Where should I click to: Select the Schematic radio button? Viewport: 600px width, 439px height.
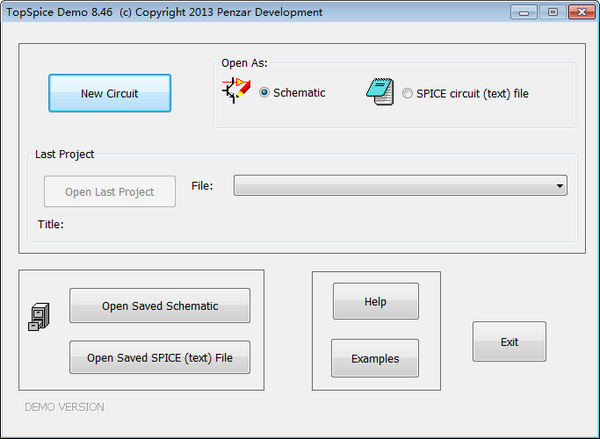click(264, 93)
